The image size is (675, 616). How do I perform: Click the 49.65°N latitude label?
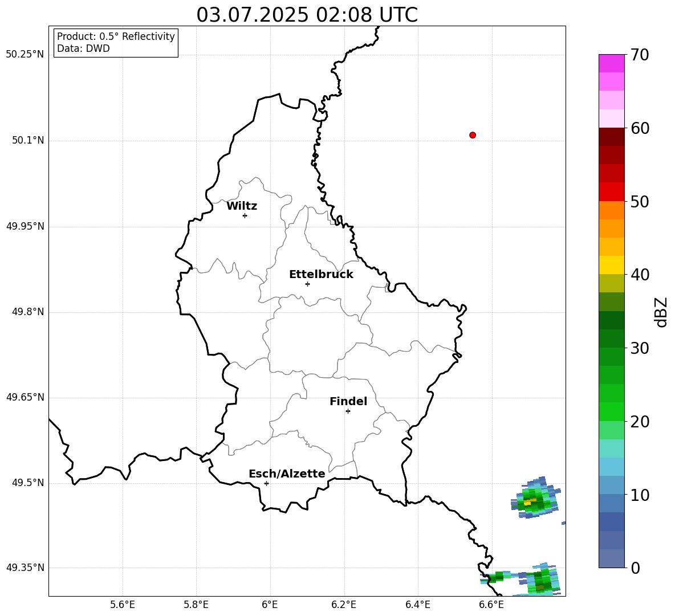tap(25, 397)
